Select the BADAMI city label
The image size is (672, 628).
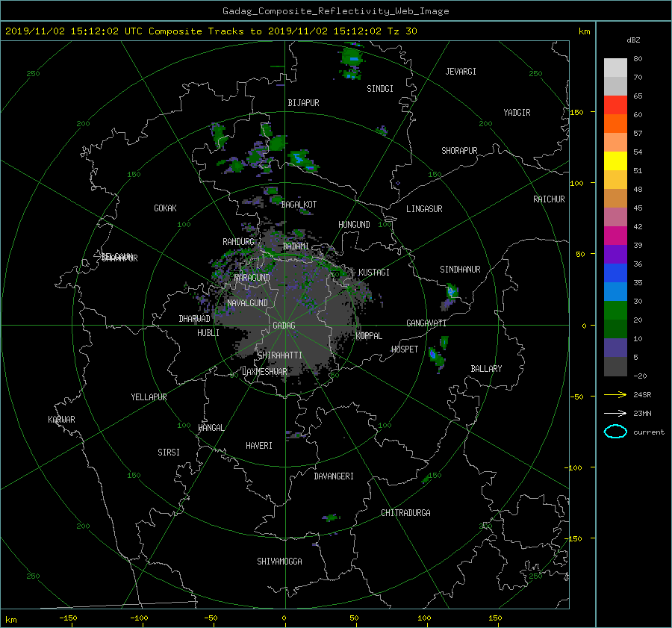pyautogui.click(x=296, y=246)
